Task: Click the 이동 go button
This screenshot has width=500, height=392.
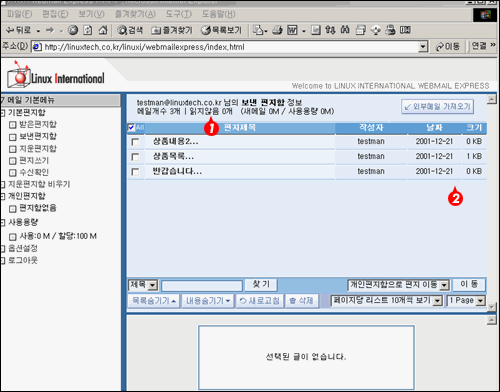Action: click(448, 47)
